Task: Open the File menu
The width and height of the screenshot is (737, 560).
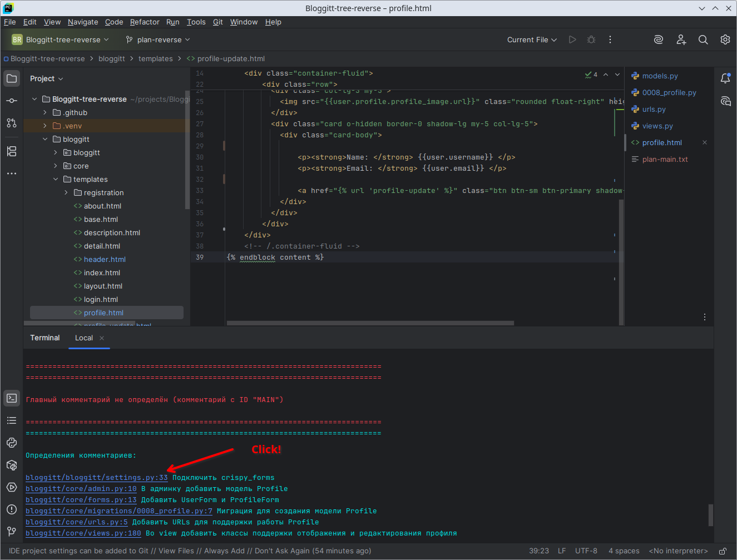Action: (x=10, y=22)
